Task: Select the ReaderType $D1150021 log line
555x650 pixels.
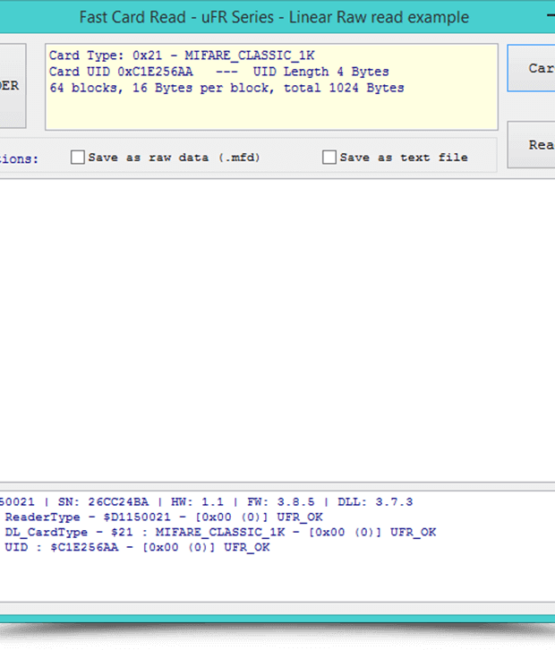Action: click(164, 517)
